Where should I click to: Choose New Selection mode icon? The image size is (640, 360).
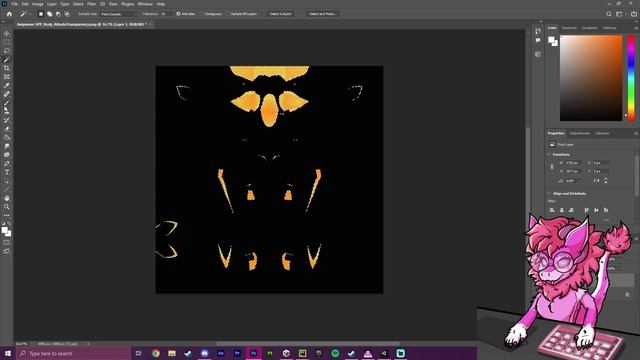[x=41, y=14]
